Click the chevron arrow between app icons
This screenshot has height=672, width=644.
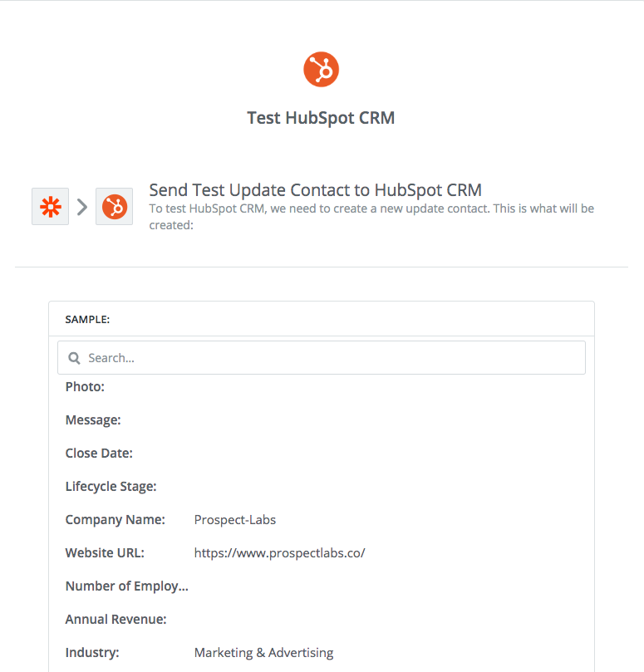(x=82, y=207)
